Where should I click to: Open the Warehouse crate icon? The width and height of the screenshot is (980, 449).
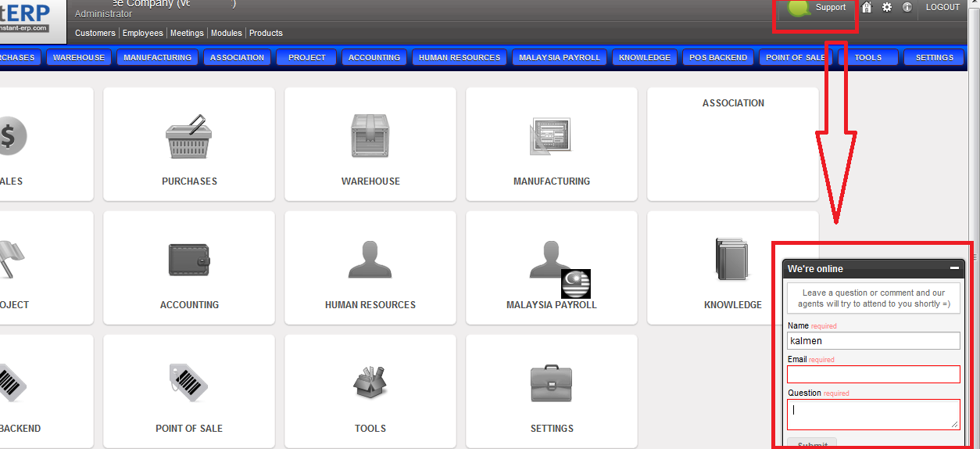[x=370, y=137]
